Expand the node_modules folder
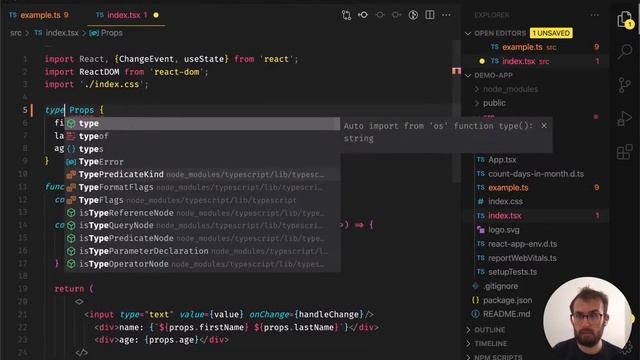The height and width of the screenshot is (360, 640). tap(510, 89)
